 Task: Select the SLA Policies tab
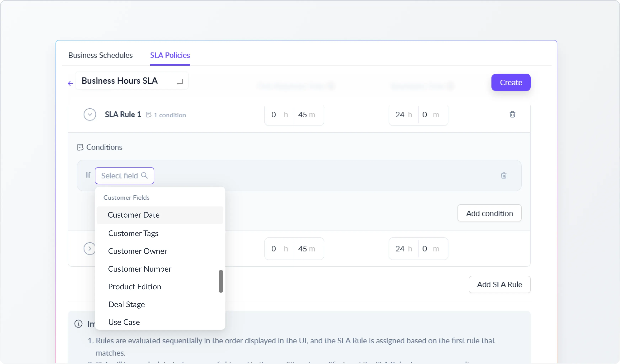pos(170,55)
